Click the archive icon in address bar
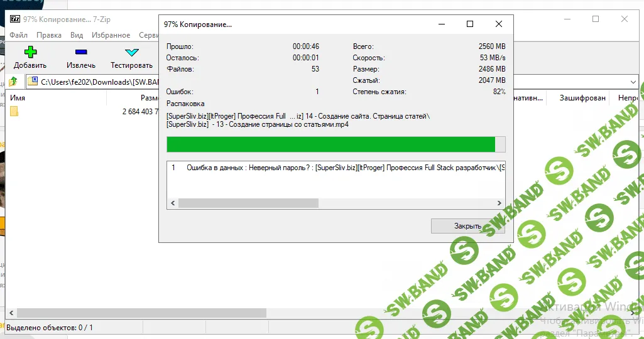This screenshot has width=644, height=339. click(x=33, y=82)
